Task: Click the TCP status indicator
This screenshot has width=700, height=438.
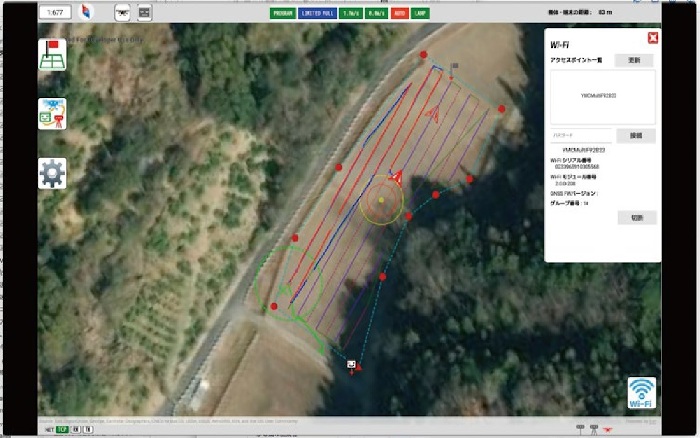Action: [62, 429]
